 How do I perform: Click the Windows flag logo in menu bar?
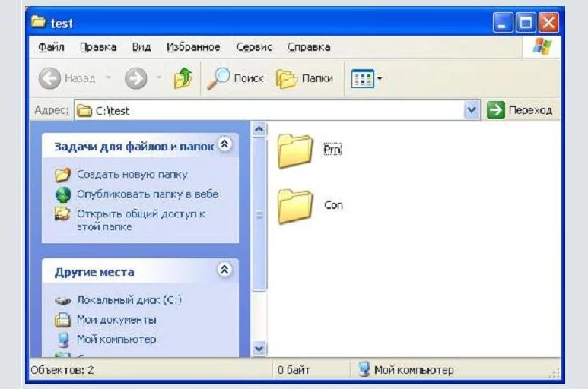(x=542, y=46)
